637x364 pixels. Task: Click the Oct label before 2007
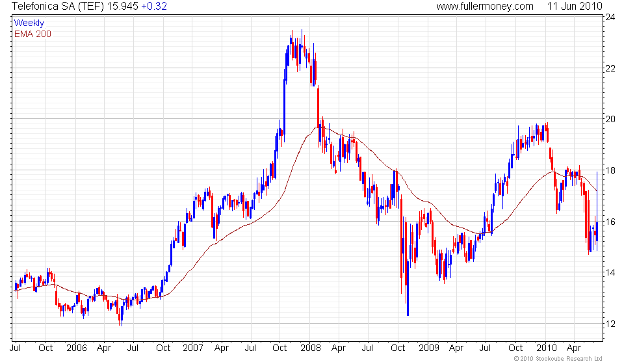163,348
